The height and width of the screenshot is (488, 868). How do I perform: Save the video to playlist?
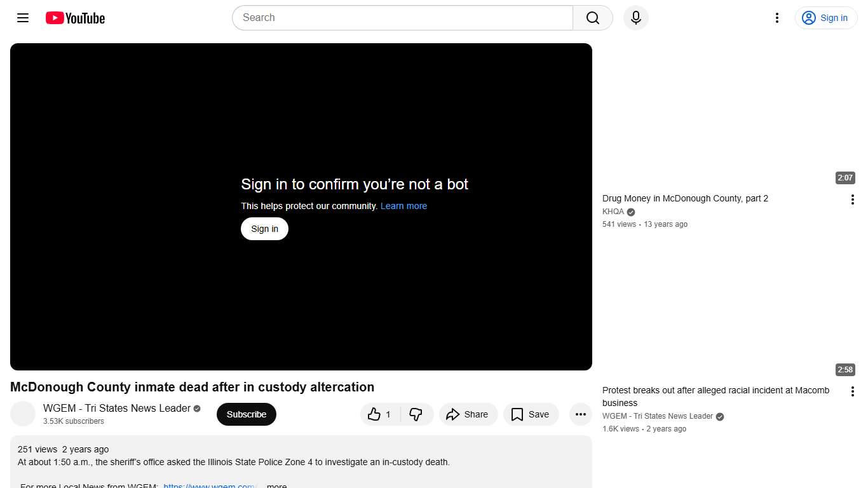pos(531,414)
